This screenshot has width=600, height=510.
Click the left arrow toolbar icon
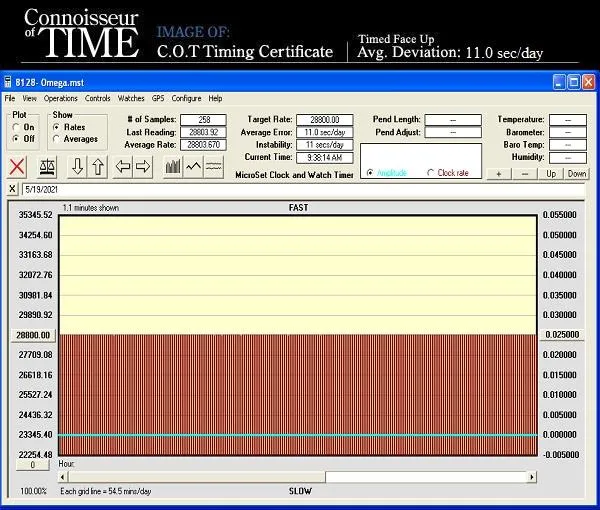tap(123, 167)
